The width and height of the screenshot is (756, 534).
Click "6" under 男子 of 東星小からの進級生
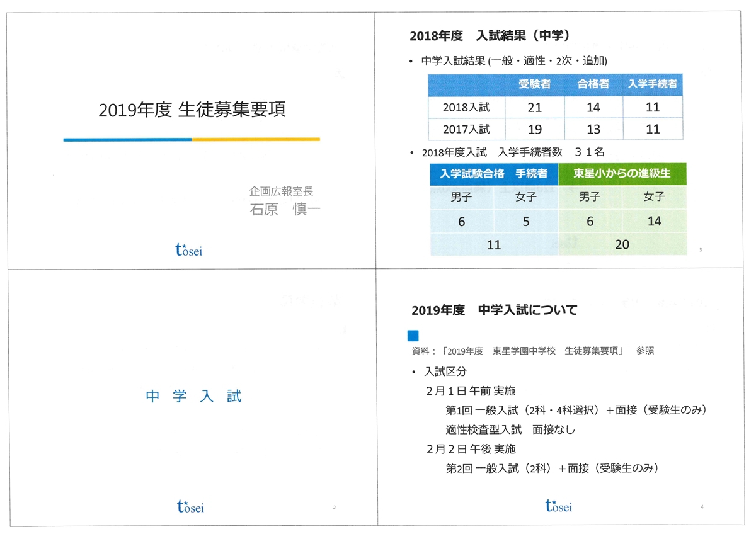(x=590, y=221)
